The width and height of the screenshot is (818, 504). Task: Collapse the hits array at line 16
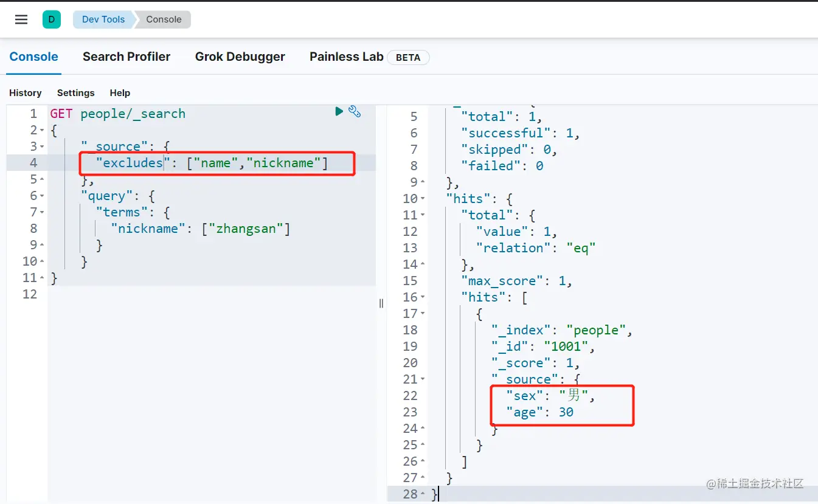coord(423,298)
